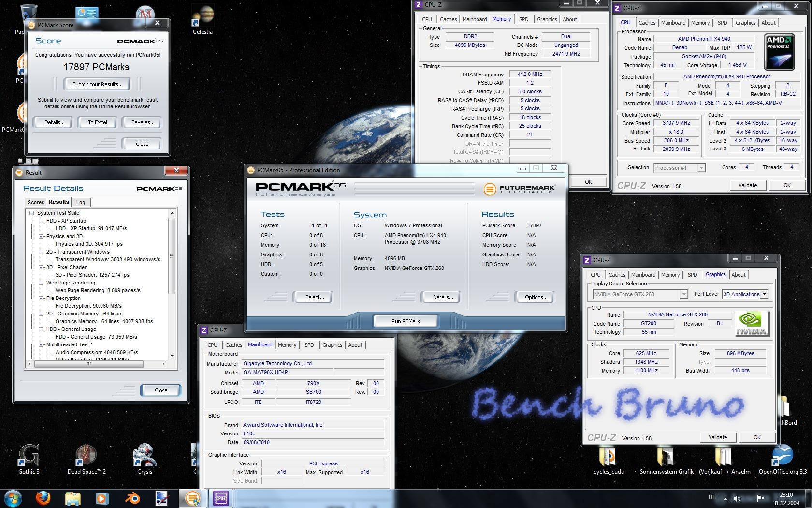Image resolution: width=812 pixels, height=508 pixels.
Task: Click the To Excel button
Action: 98,122
